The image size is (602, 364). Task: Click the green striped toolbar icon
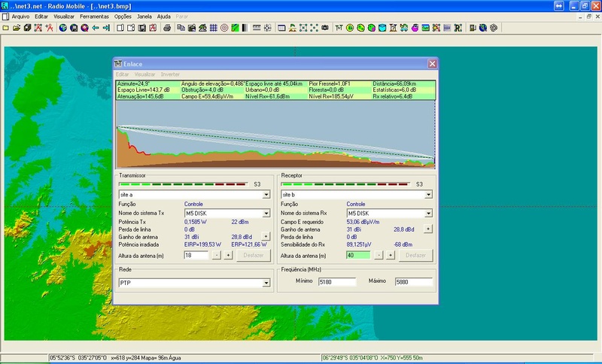(x=235, y=28)
